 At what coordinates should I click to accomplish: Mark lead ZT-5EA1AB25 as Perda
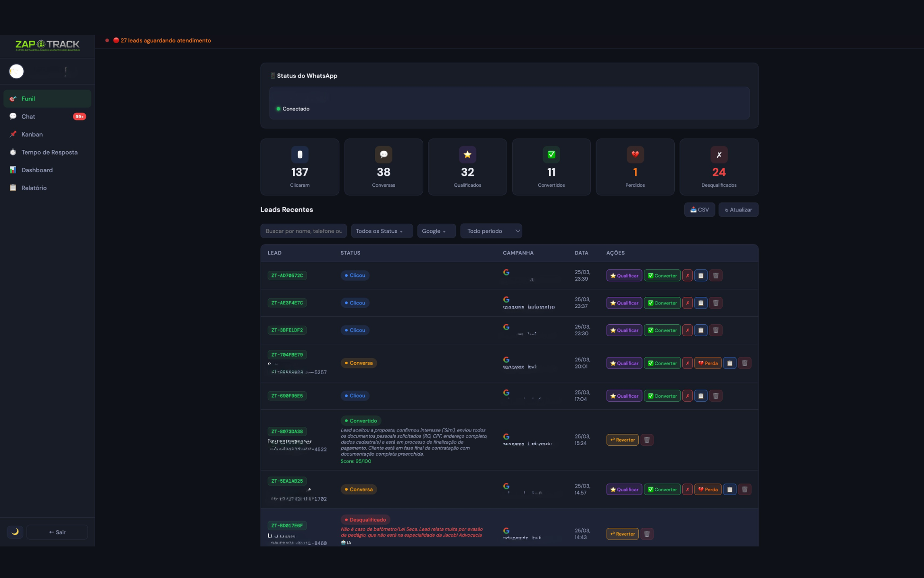click(x=707, y=489)
